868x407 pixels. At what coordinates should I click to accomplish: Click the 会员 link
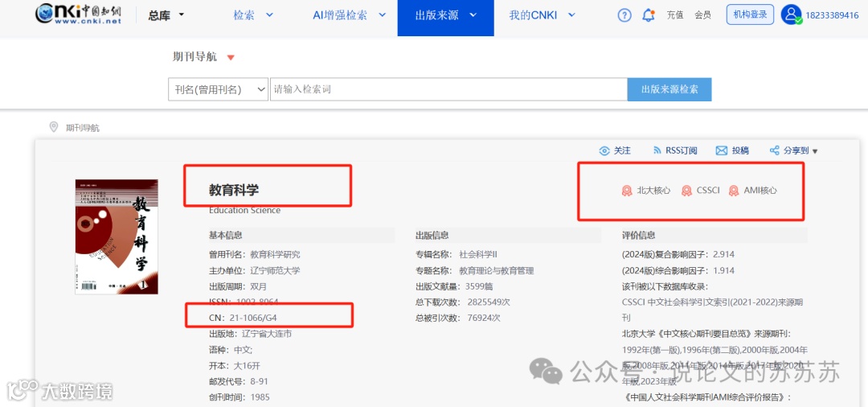(x=702, y=15)
